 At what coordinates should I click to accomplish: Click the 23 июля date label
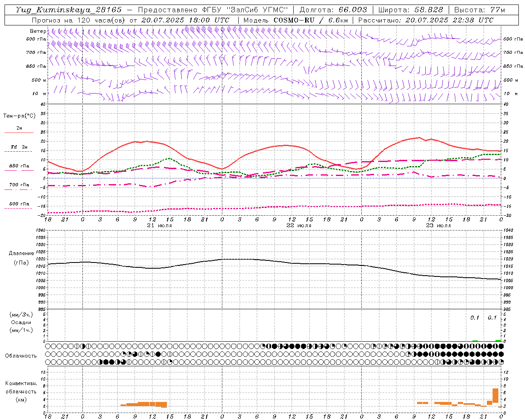tap(438, 226)
